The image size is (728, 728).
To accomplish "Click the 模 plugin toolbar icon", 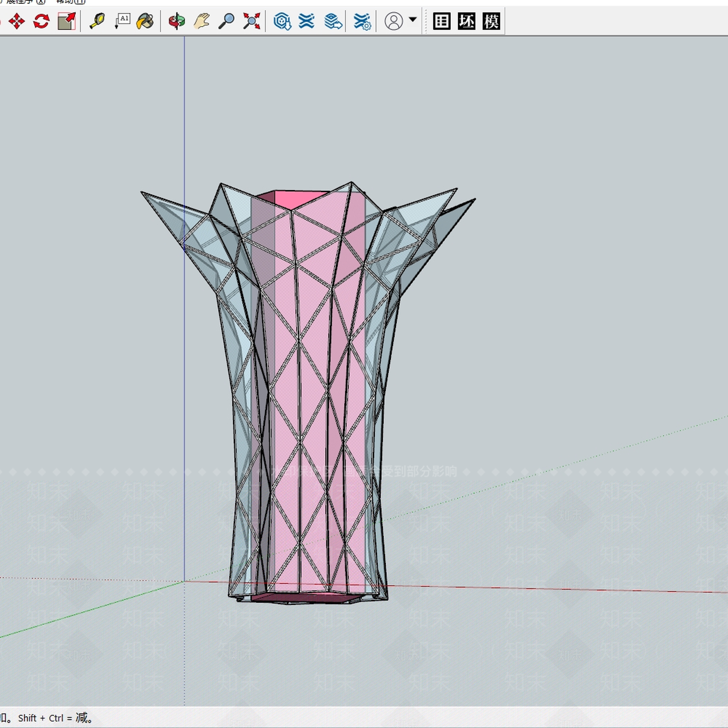I will (491, 21).
